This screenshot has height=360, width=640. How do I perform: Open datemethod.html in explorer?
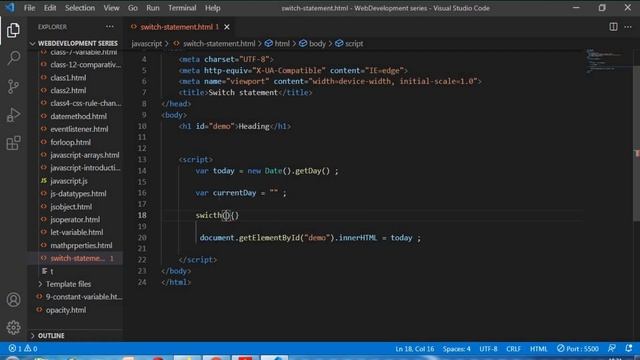76,116
